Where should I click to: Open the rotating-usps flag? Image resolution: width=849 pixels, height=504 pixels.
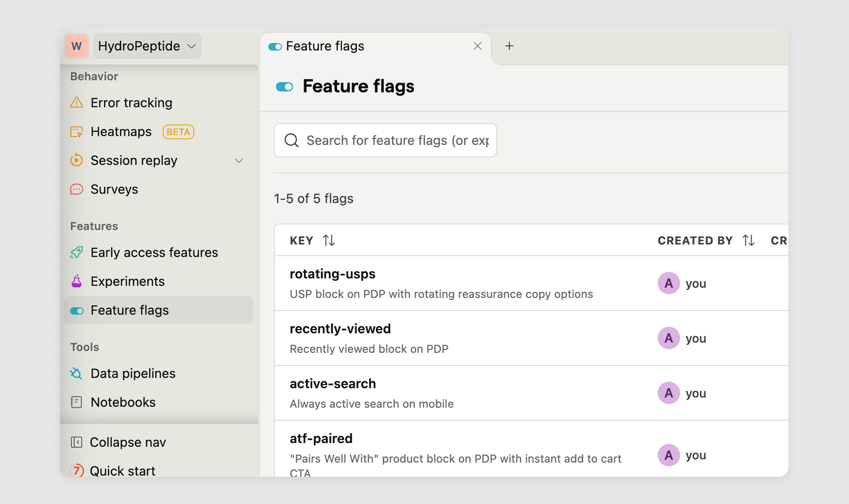pos(332,274)
